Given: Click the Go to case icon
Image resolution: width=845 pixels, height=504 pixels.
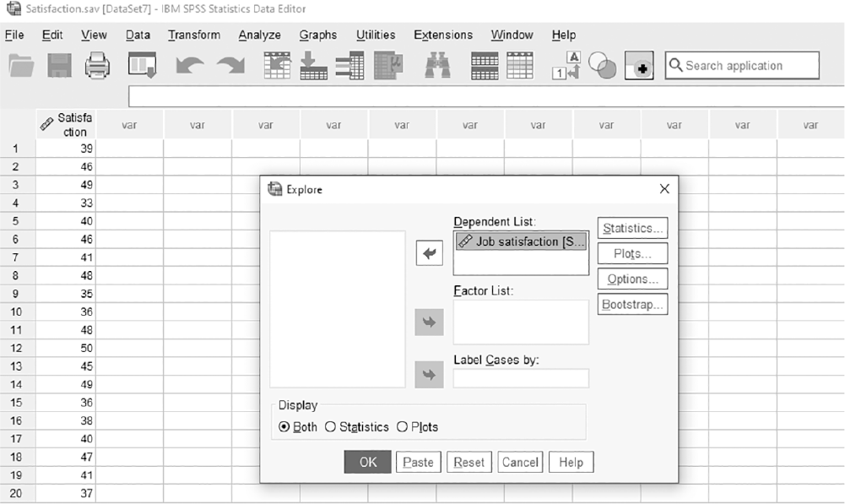Looking at the screenshot, I should 277,66.
